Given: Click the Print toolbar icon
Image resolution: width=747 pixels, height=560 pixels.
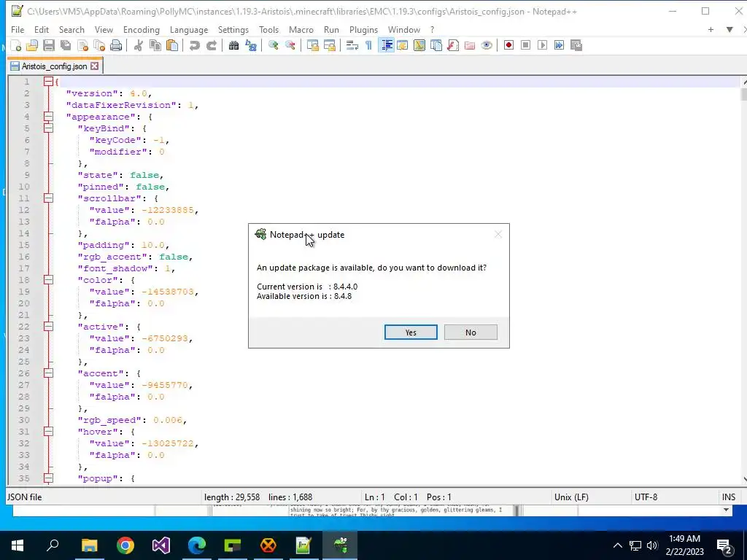Looking at the screenshot, I should [116, 46].
